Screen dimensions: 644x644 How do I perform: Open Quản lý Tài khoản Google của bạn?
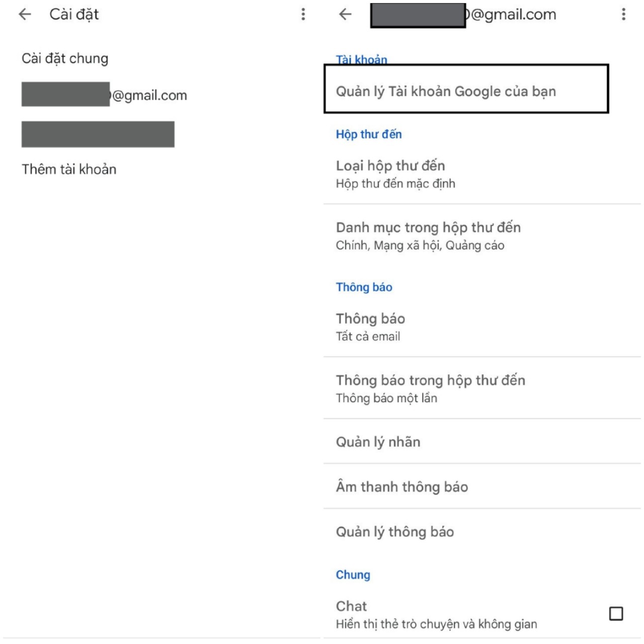coord(466,89)
